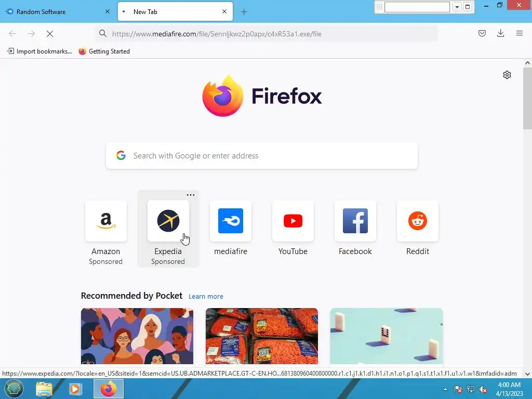Click the drag-handle grip on the title bar widget
This screenshot has width=532, height=399.
379,7
